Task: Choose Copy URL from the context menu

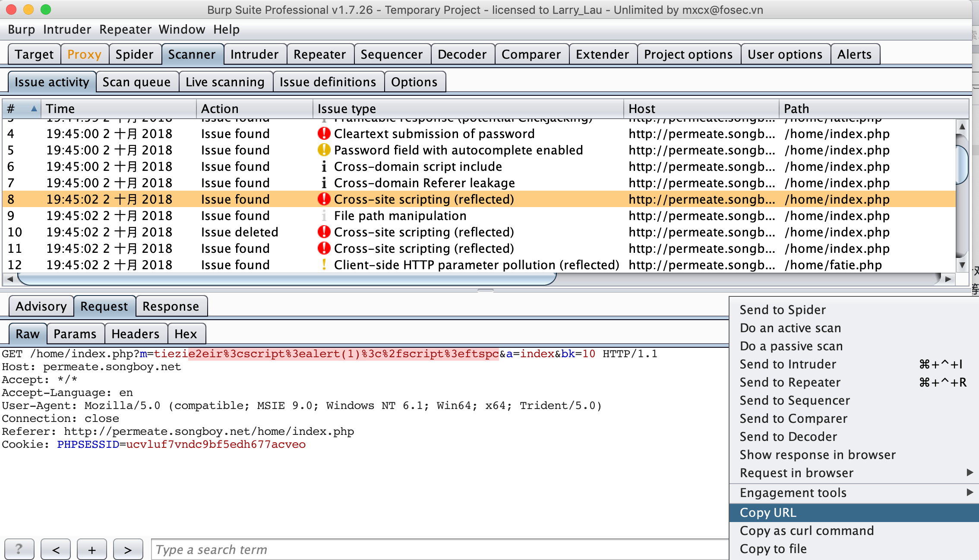Action: tap(768, 513)
